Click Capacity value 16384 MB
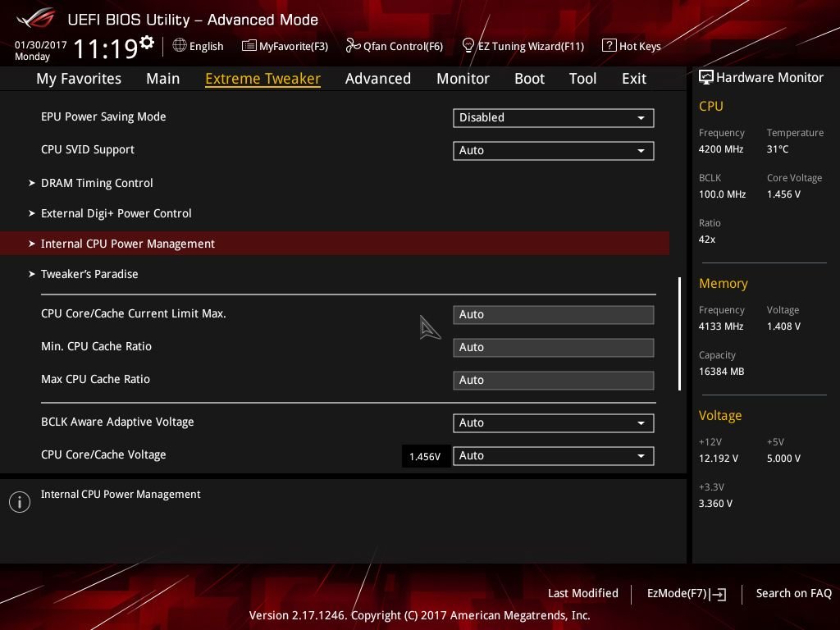 pos(722,372)
